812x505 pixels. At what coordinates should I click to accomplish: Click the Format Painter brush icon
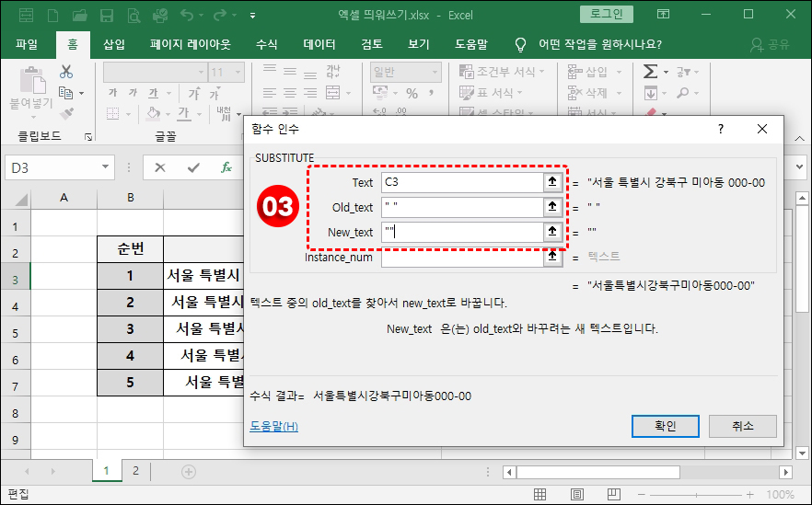click(67, 113)
